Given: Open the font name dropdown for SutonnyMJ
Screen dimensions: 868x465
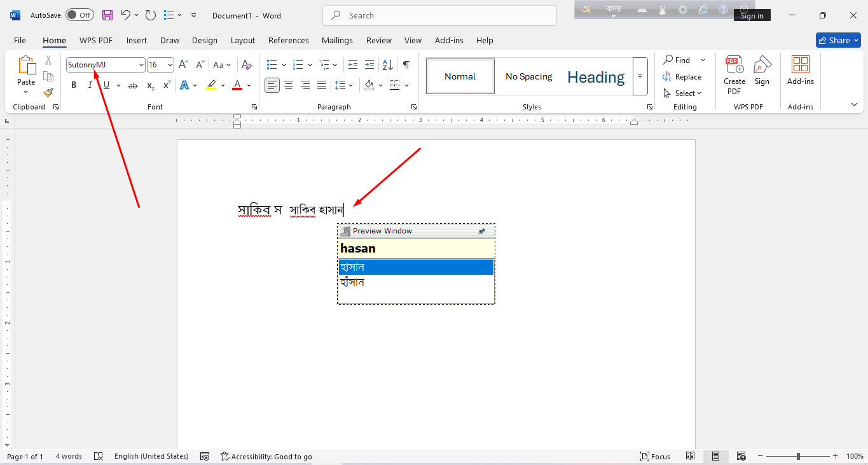Looking at the screenshot, I should click(x=141, y=65).
